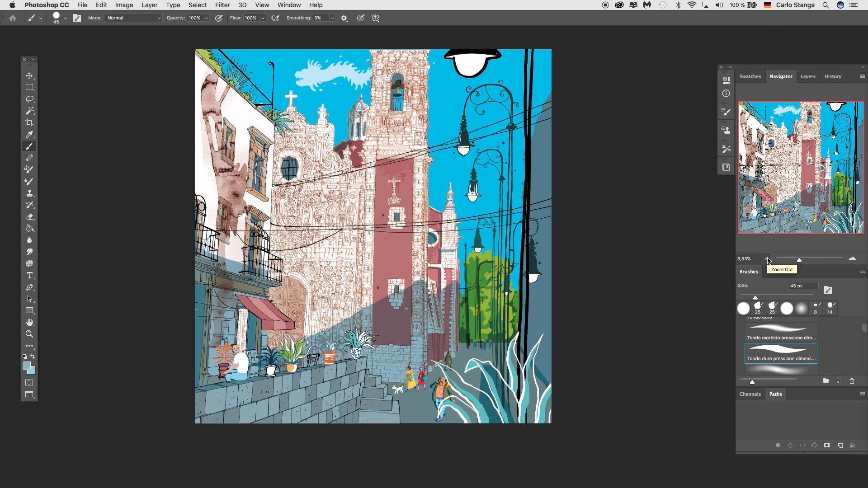Open the Paths panel flyout menu

[x=862, y=394]
